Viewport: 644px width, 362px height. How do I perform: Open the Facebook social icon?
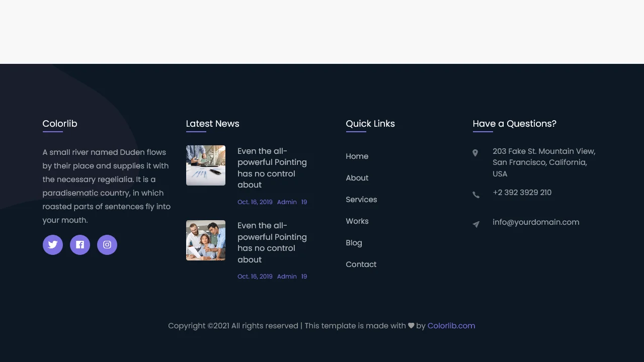[79, 245]
